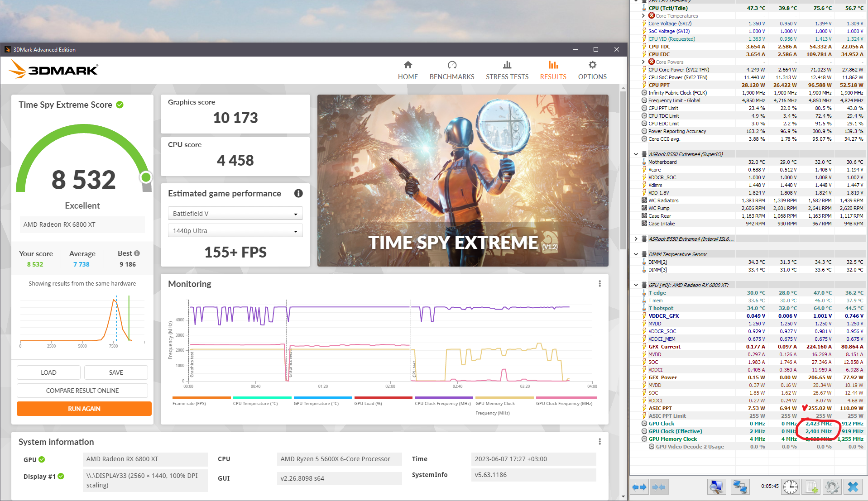Click the collapse-columns arrows button in sensor toolbar
This screenshot has height=501, width=868.
[659, 487]
